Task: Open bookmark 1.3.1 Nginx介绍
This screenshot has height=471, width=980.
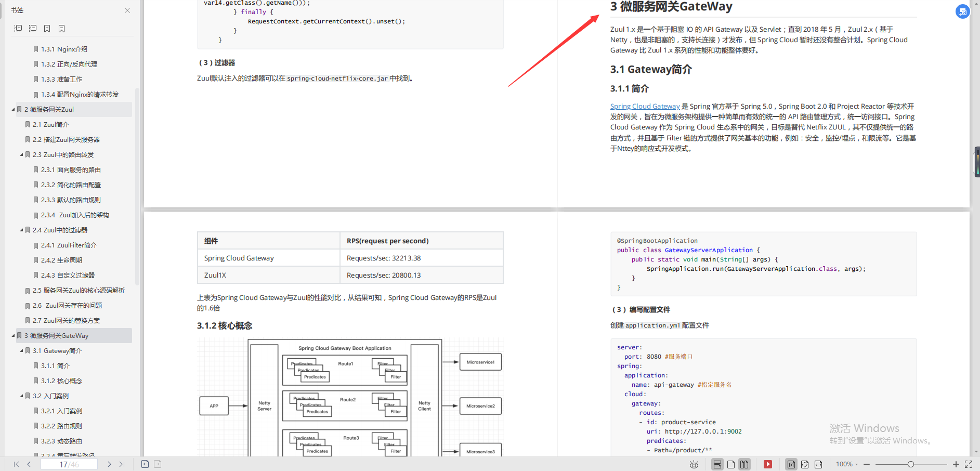Action: click(64, 49)
